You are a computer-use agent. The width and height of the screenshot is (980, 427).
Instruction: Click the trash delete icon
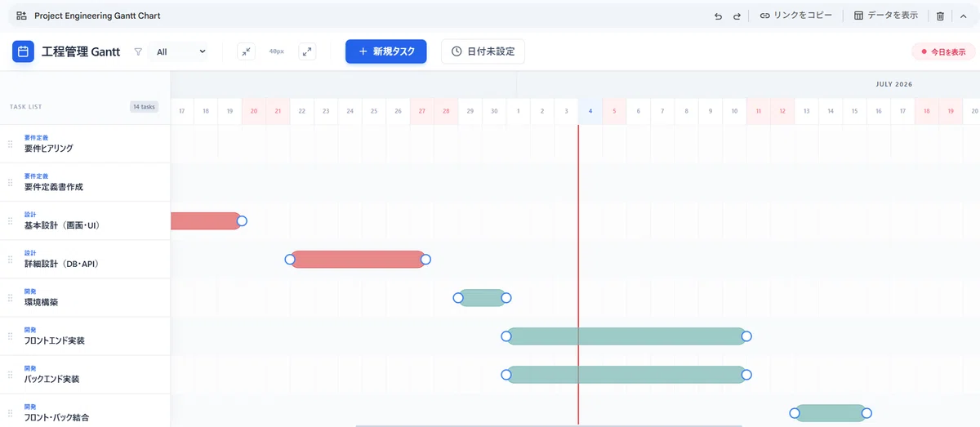[940, 16]
